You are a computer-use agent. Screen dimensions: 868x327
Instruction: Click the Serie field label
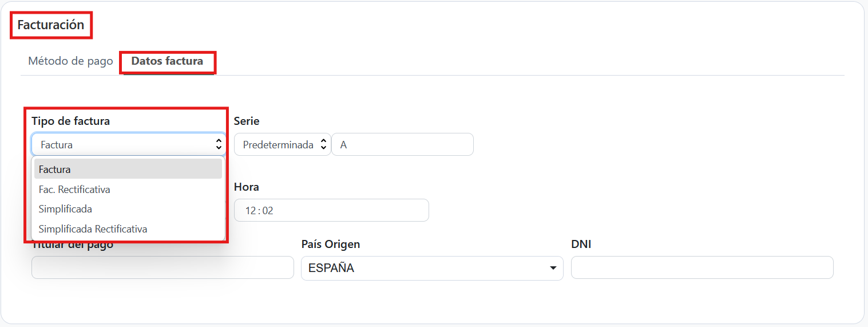click(247, 121)
